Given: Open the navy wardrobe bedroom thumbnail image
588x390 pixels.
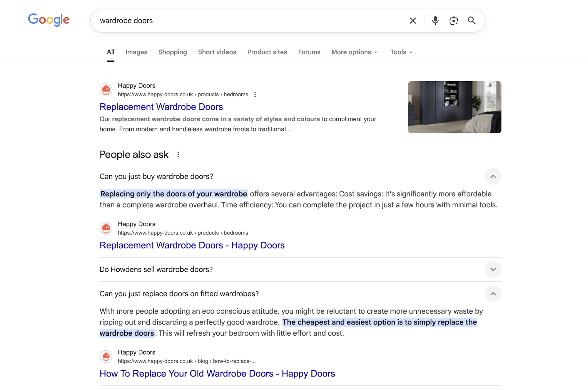Looking at the screenshot, I should click(455, 107).
